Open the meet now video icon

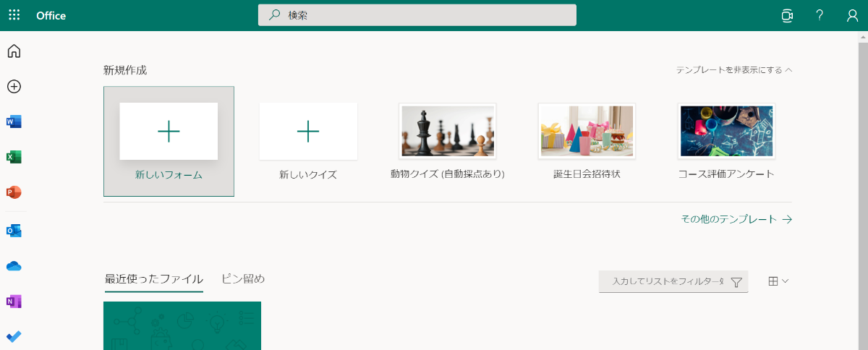click(x=787, y=15)
